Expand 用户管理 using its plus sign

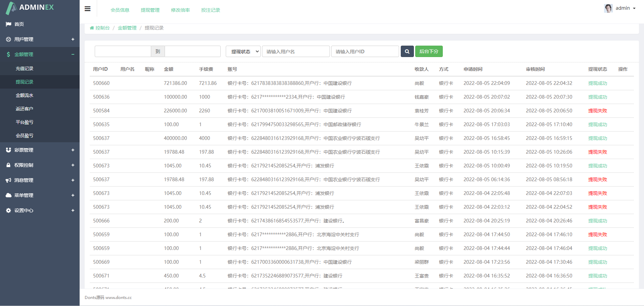[x=73, y=39]
